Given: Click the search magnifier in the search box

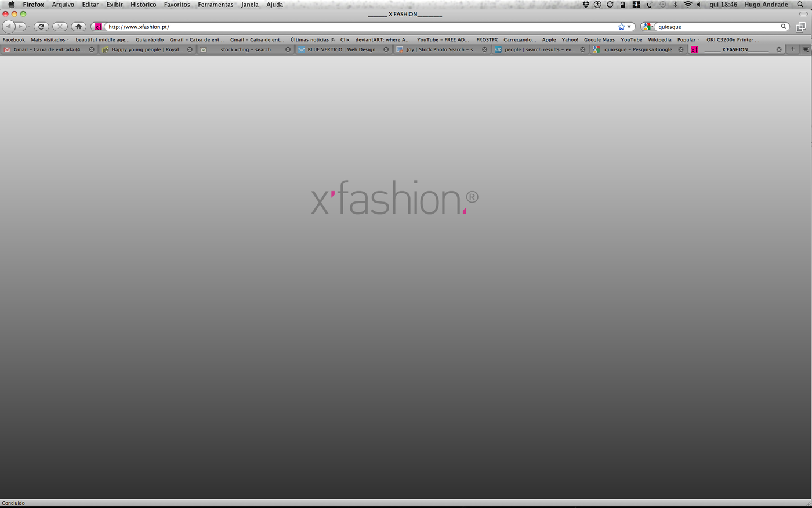Looking at the screenshot, I should click(x=784, y=27).
